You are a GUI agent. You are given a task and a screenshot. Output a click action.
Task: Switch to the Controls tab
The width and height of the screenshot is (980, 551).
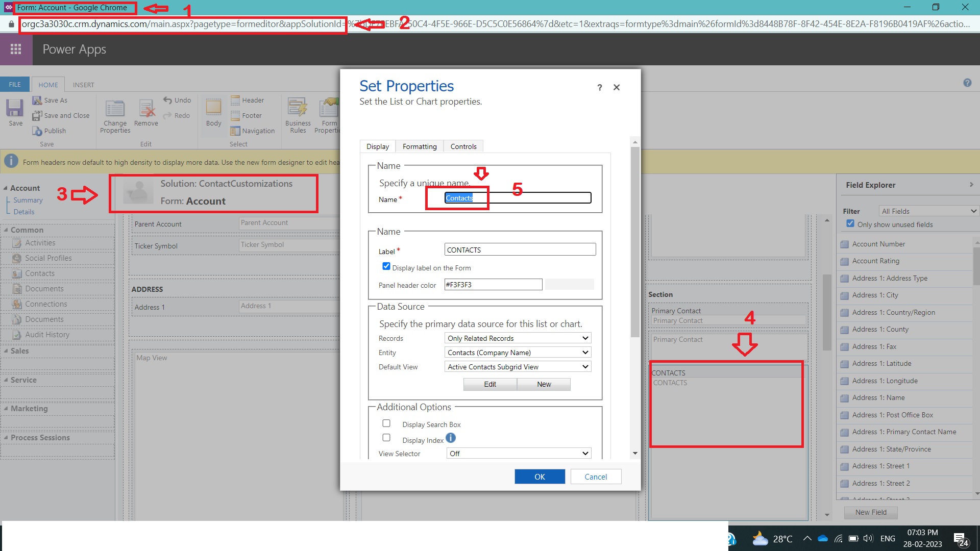click(463, 146)
